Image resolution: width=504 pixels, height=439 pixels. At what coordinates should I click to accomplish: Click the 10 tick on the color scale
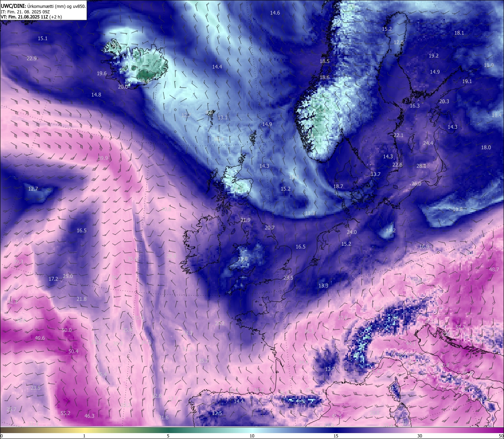252,436
